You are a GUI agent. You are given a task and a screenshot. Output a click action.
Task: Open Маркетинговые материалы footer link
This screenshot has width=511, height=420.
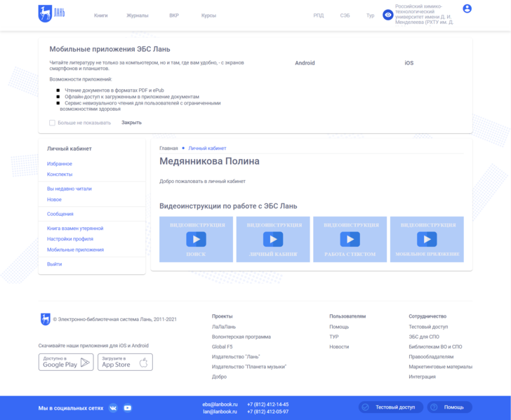[x=440, y=367]
